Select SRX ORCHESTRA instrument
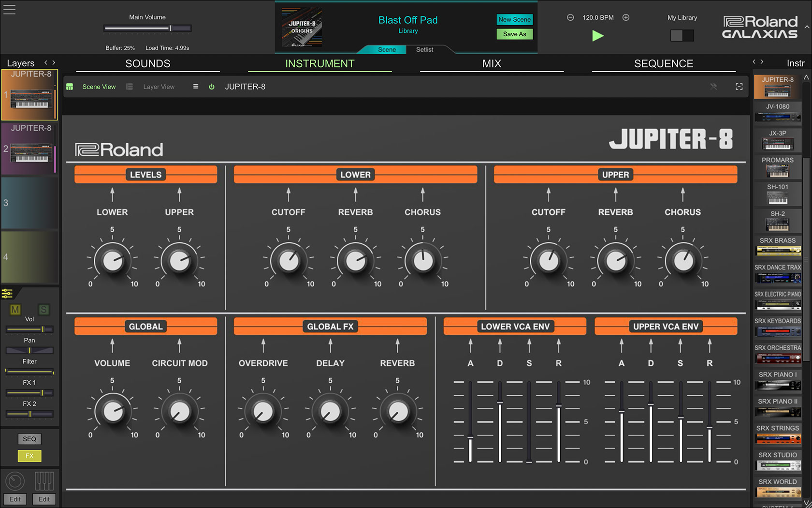The height and width of the screenshot is (508, 812). [x=777, y=354]
